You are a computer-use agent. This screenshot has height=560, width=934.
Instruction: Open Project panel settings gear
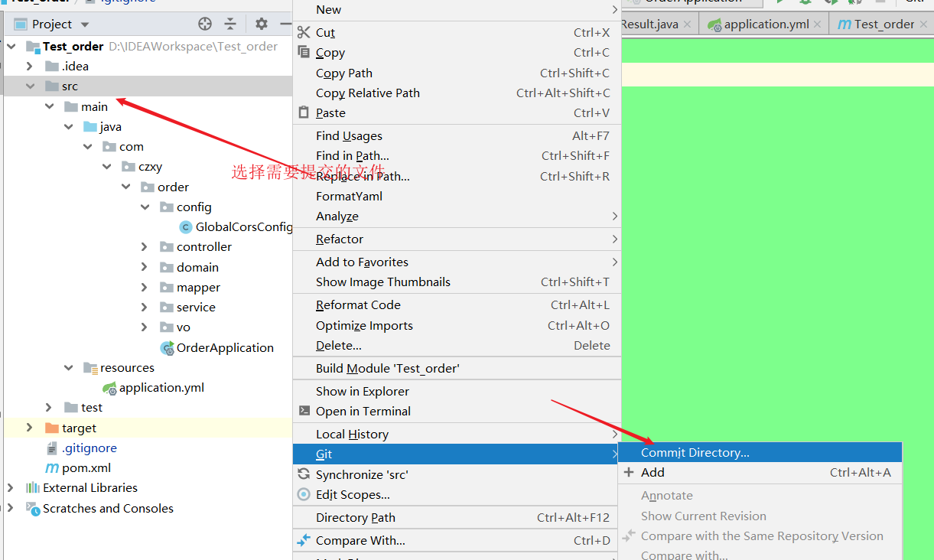click(x=261, y=24)
